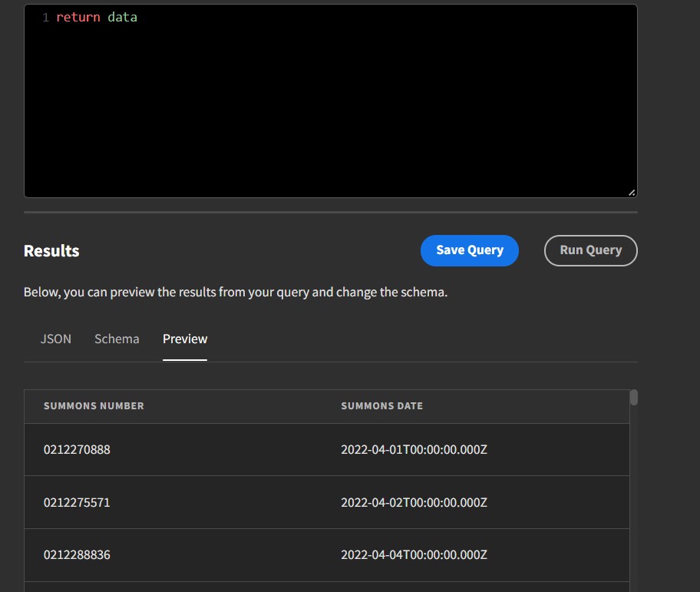The height and width of the screenshot is (592, 700).
Task: Click the SUMMONS DATE column header
Action: point(381,406)
